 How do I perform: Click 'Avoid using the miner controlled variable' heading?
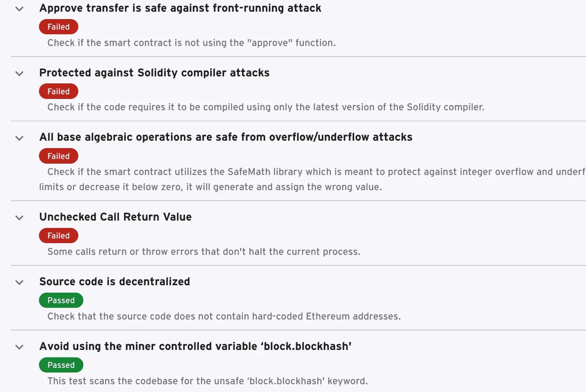coord(195,346)
